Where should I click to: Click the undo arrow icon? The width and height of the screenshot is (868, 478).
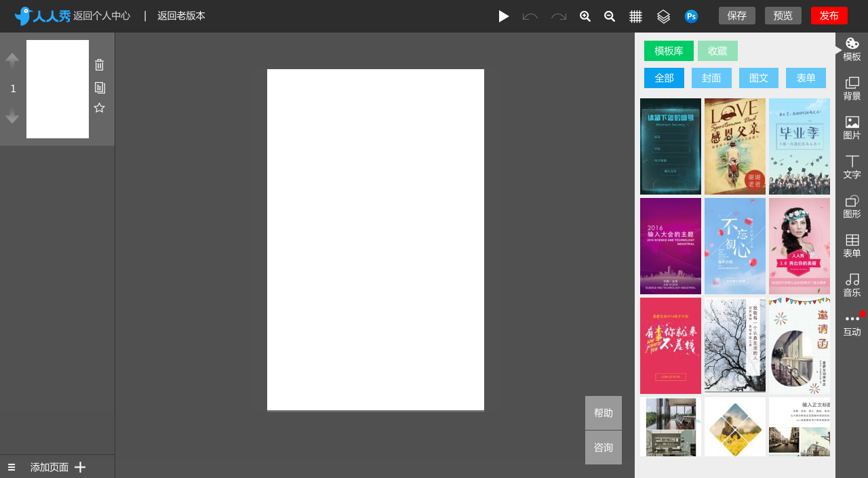click(x=530, y=16)
